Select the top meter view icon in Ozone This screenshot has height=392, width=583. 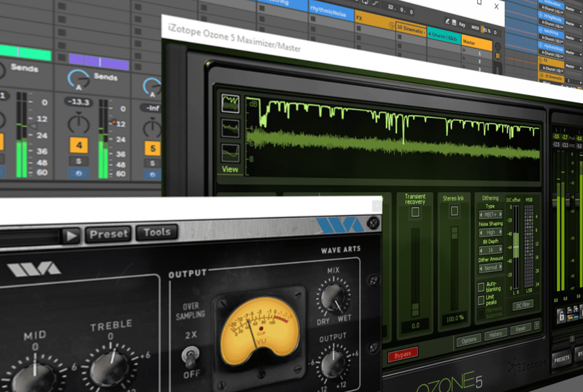pos(230,104)
